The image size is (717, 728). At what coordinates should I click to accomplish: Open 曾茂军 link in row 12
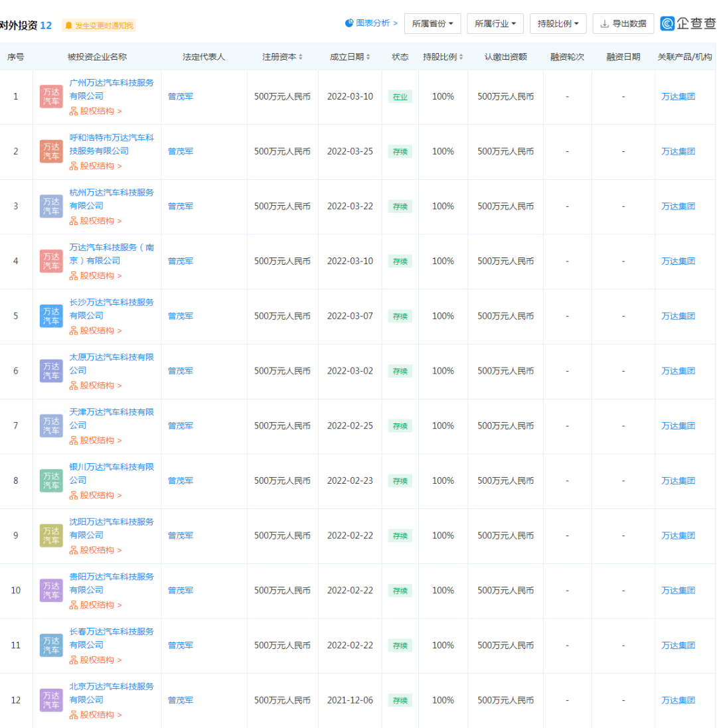coord(181,700)
